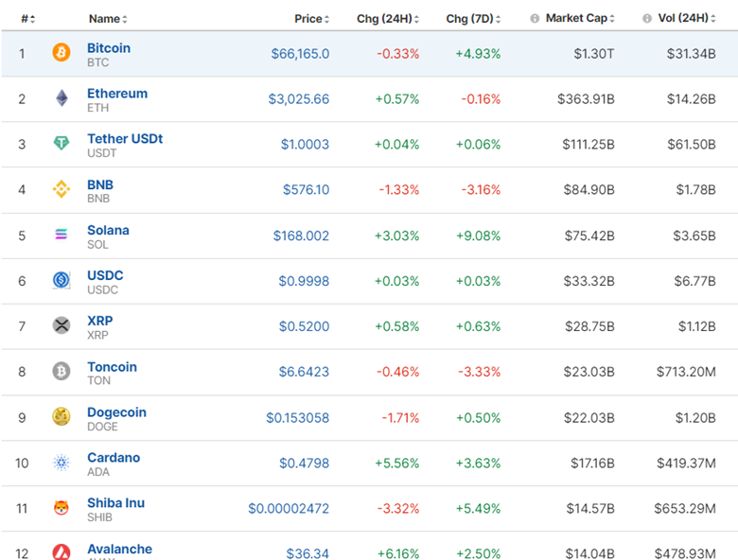Screen dimensions: 738x560
Task: Click Toncoin volume $713.20M
Action: coord(686,372)
